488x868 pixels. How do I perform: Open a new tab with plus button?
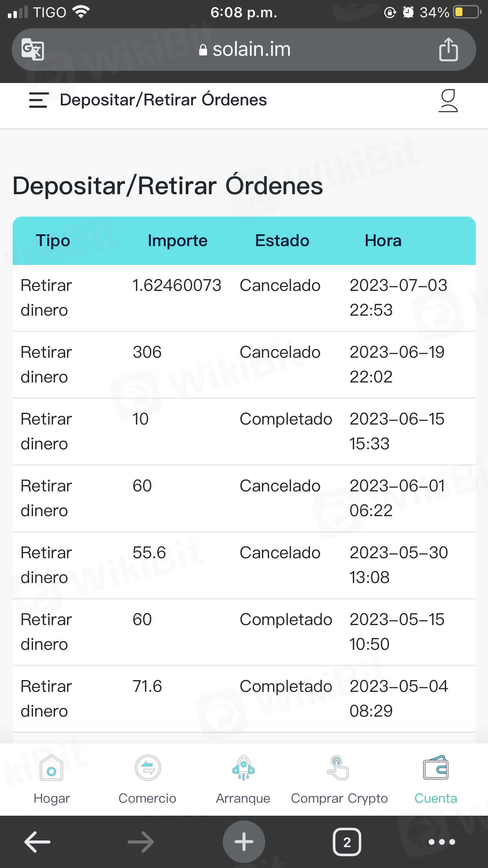pos(244,842)
